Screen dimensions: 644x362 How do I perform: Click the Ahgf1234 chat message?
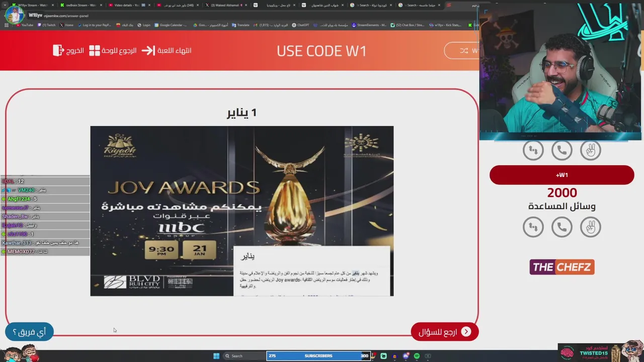click(45, 199)
